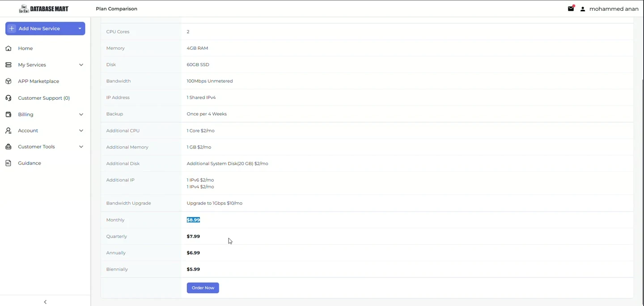This screenshot has height=306, width=644.
Task: Expand the My Services submenu chevron
Action: [x=81, y=65]
